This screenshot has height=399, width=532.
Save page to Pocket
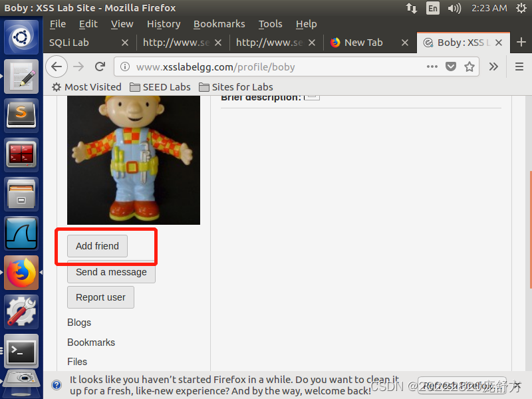(x=451, y=67)
